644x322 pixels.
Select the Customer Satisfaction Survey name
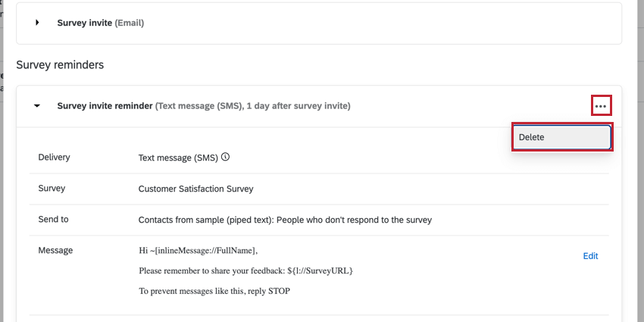(x=195, y=189)
